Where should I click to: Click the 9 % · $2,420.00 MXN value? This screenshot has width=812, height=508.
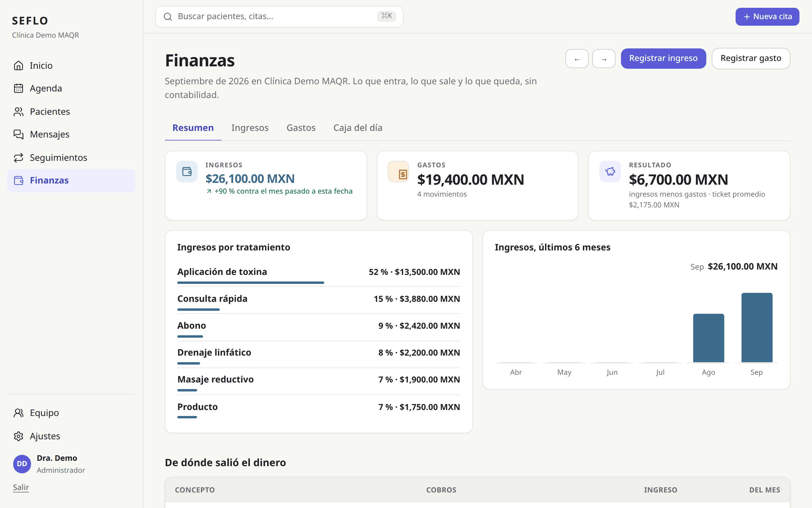(419, 326)
